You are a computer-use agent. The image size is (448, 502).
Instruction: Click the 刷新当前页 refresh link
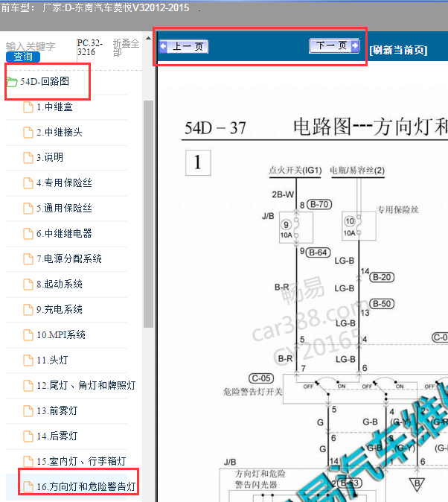coord(398,50)
